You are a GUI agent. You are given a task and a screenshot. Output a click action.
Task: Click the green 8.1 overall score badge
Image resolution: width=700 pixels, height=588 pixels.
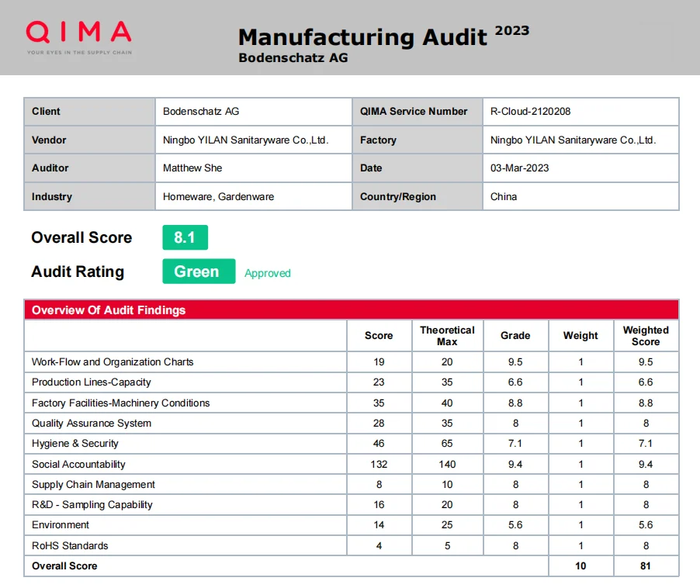point(185,237)
